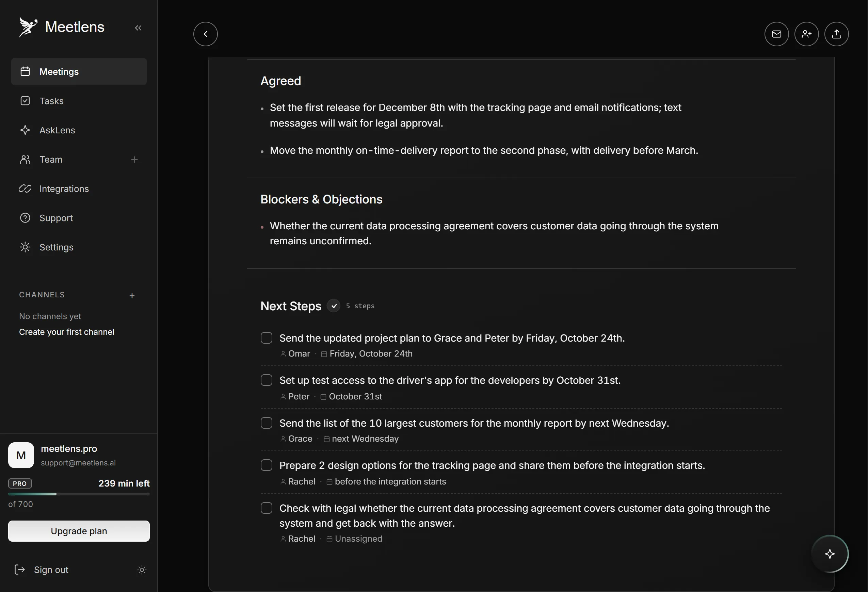The width and height of the screenshot is (868, 592).
Task: Click the Upgrade plan button
Action: (79, 531)
